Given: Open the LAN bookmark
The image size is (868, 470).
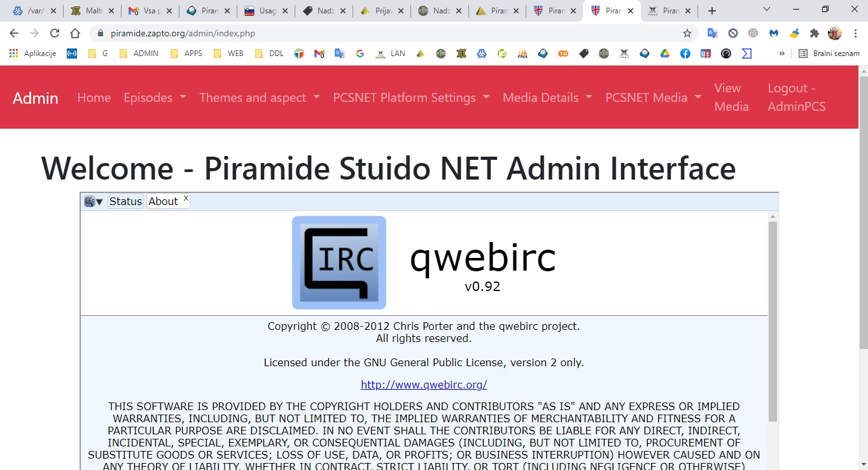Looking at the screenshot, I should [390, 53].
